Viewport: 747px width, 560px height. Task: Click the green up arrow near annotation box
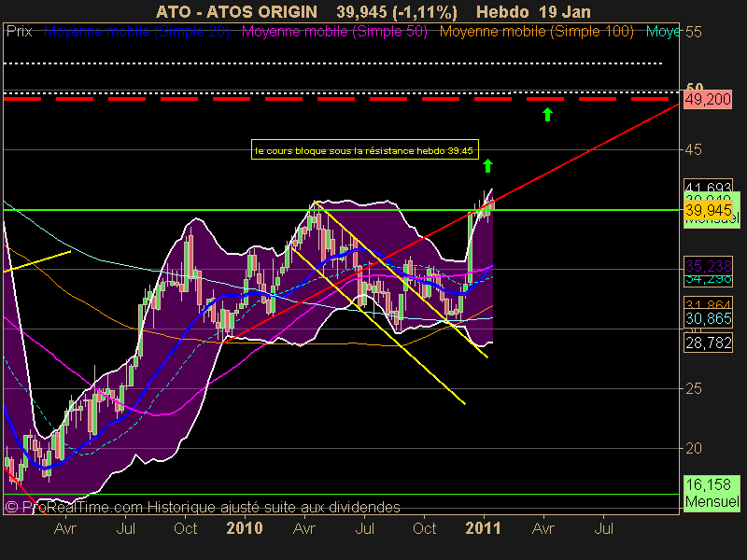pyautogui.click(x=487, y=166)
